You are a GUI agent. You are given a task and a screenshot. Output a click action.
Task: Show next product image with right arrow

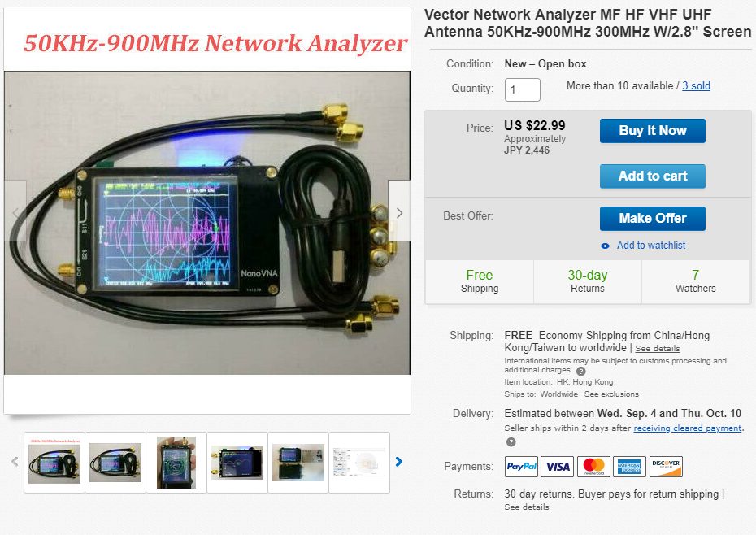399,212
